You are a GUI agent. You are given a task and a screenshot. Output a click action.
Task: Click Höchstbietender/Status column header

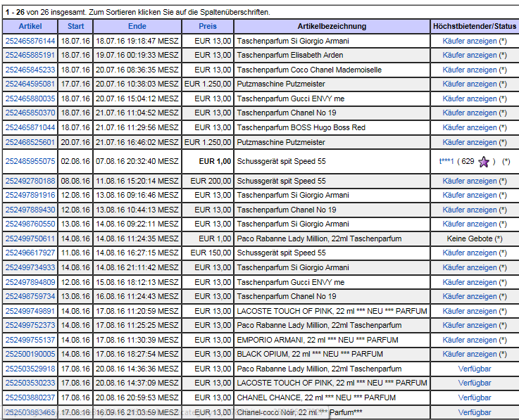click(x=475, y=27)
